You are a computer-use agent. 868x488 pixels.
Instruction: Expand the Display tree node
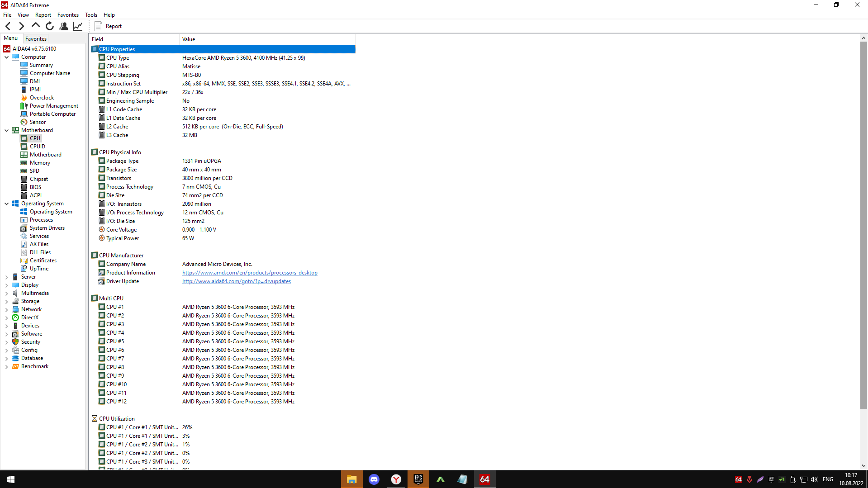tap(7, 285)
